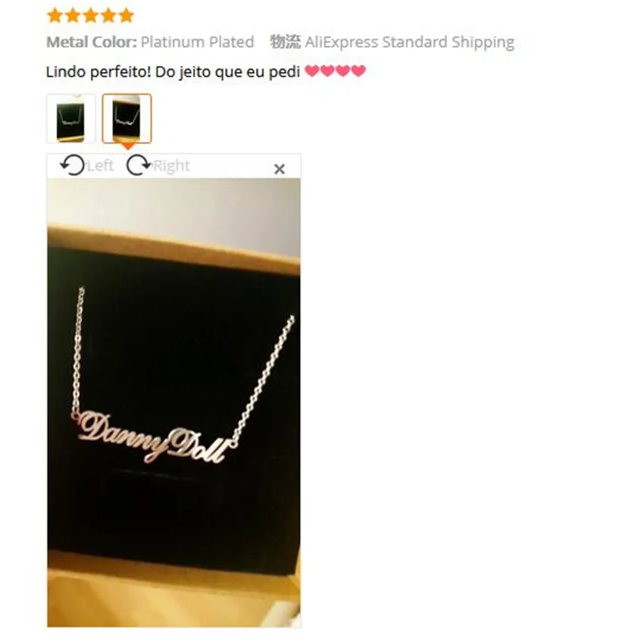The image size is (644, 644).
Task: Click the "Right" rotate label
Action: [171, 165]
